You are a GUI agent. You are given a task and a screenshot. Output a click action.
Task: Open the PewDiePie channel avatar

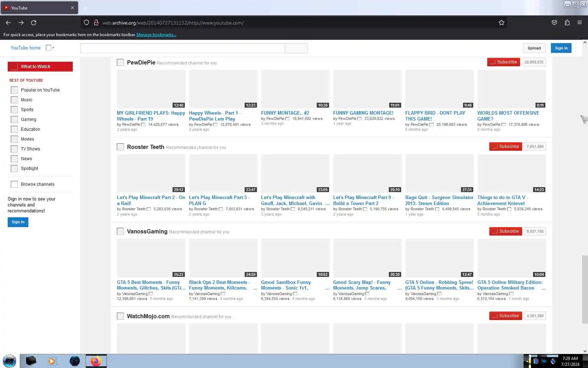tap(120, 62)
